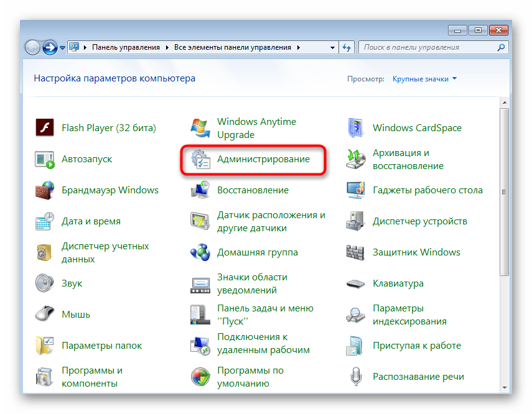Click the Звук speaker icon

(45, 283)
